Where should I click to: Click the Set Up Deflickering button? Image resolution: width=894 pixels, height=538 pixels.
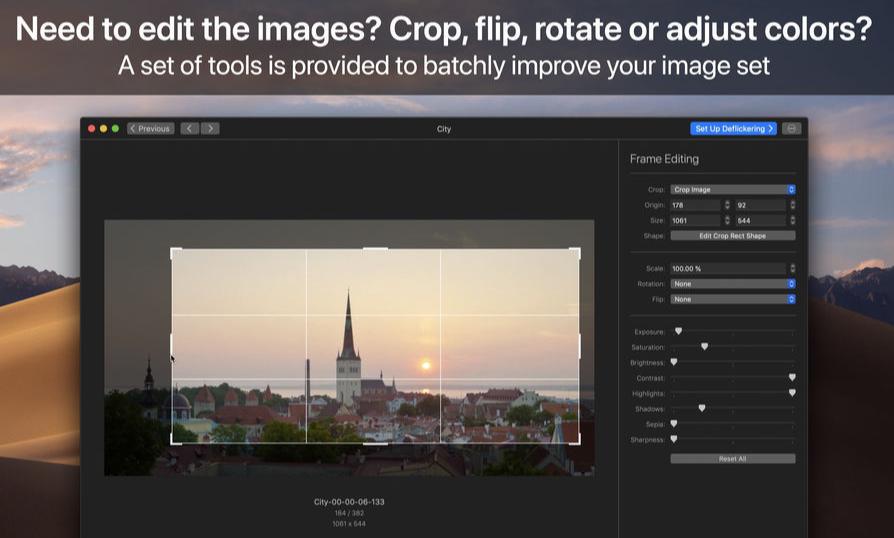[x=733, y=129]
